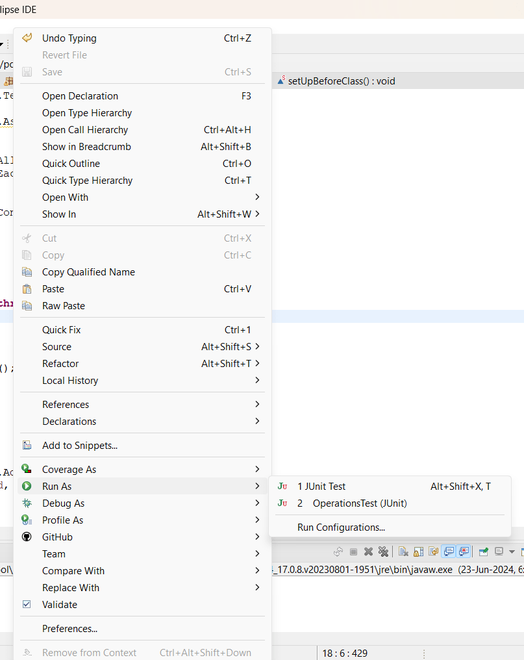Toggle Scroll Lock in console toolbar
524x660 pixels.
click(419, 551)
